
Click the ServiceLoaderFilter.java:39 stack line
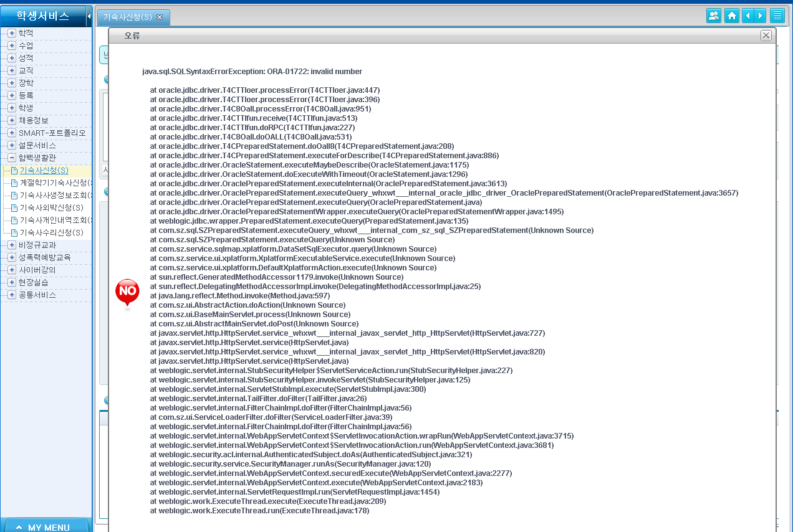271,417
